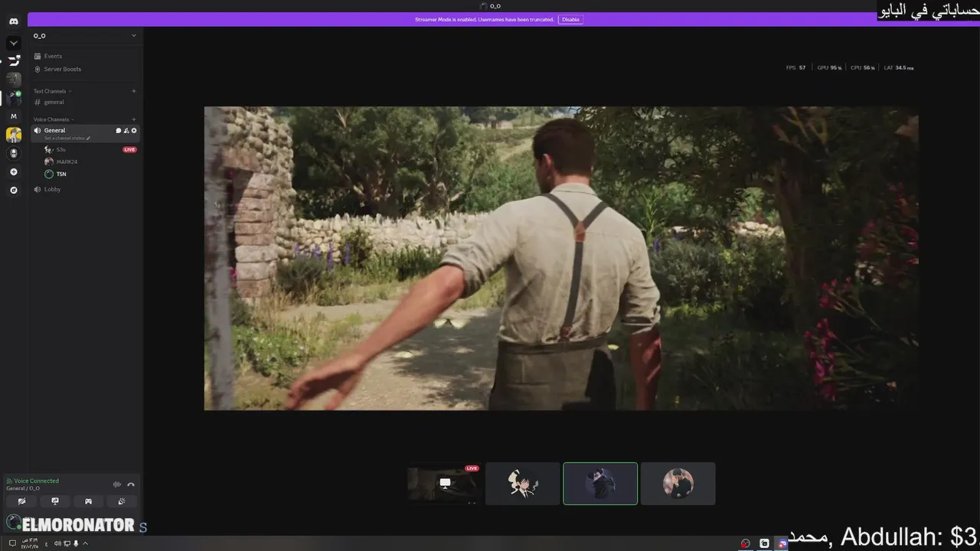Viewport: 980px width, 551px height.
Task: Select the #general text channel
Action: [x=84, y=102]
